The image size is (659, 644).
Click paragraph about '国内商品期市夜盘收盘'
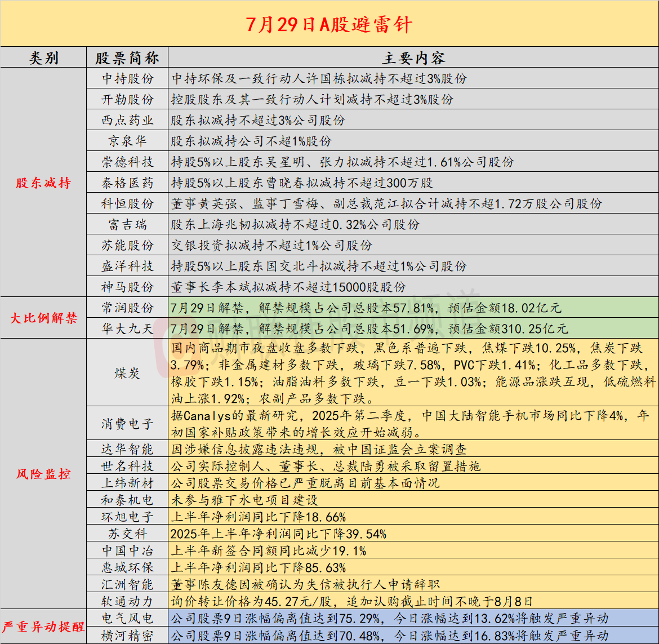point(413,373)
